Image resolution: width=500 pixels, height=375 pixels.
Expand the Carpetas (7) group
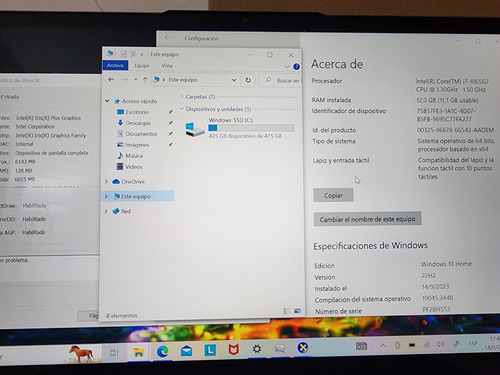pos(182,96)
